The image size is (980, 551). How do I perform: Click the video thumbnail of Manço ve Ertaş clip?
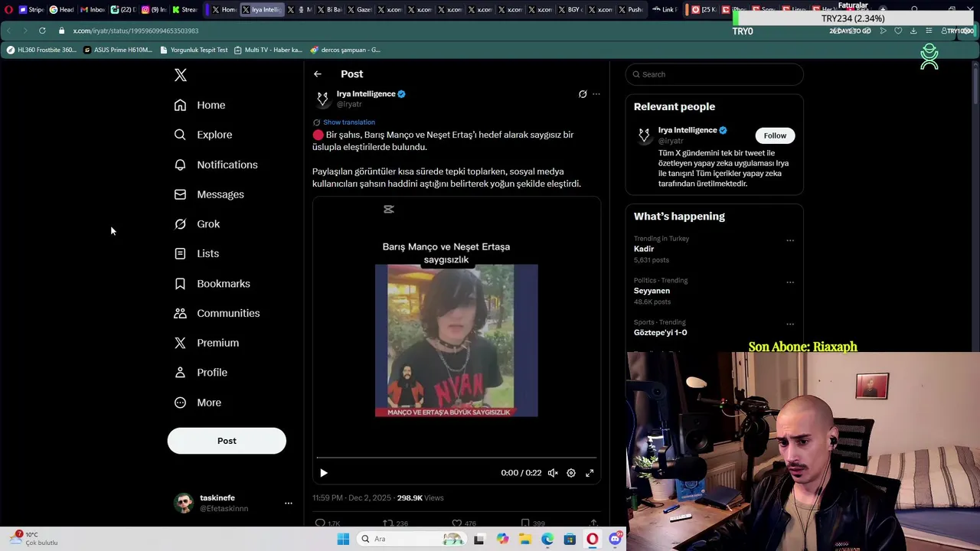point(456,341)
